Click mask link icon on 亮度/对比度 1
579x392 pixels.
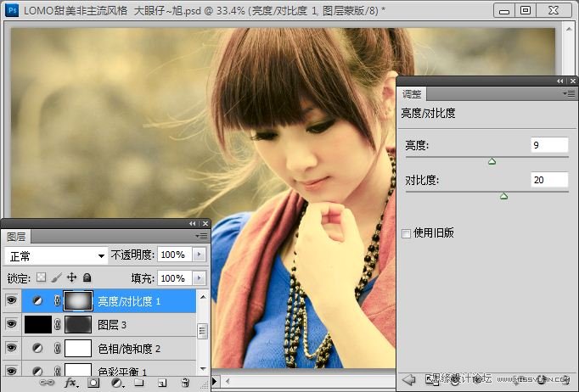[x=57, y=301]
